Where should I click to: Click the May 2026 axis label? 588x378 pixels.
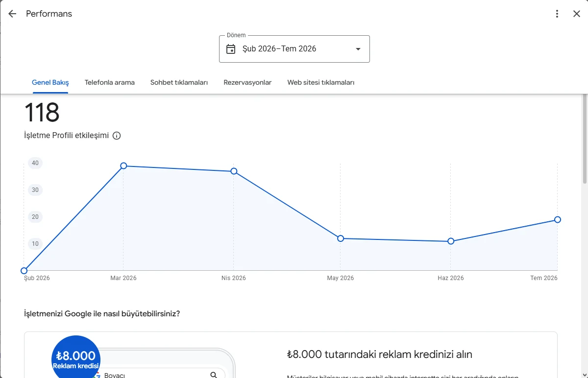pos(341,278)
